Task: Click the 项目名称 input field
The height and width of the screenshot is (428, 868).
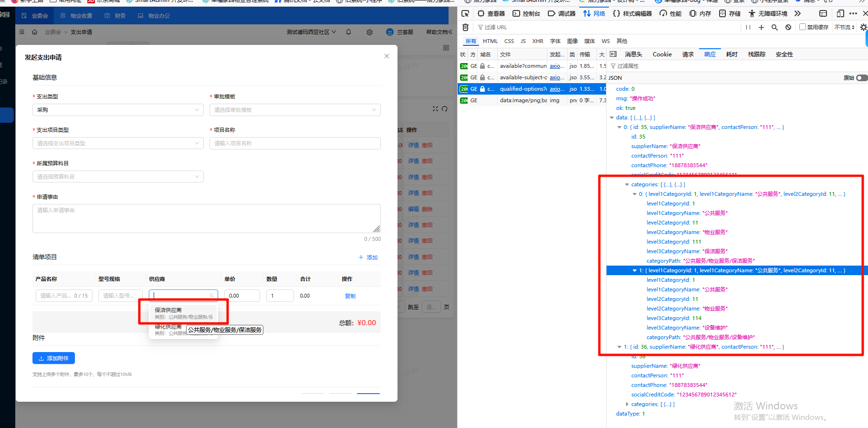Action: click(x=294, y=143)
